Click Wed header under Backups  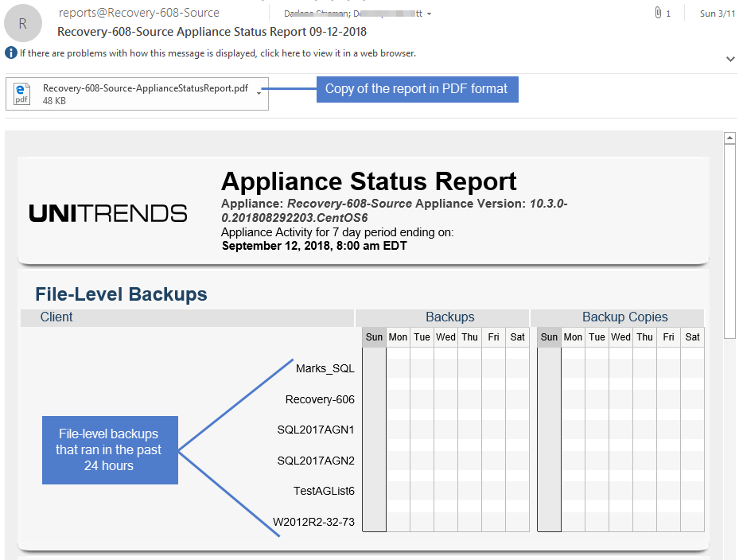pyautogui.click(x=445, y=337)
